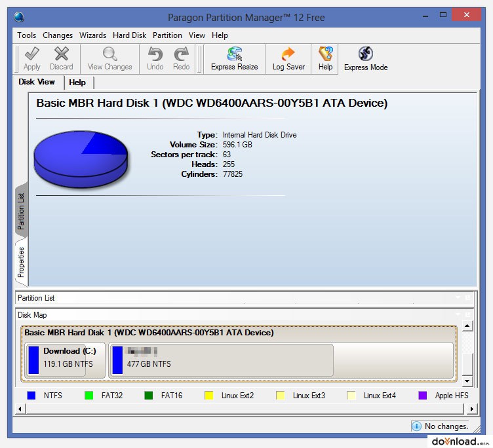The width and height of the screenshot is (493, 448).
Task: Click the Apply checkmark icon
Action: tap(32, 54)
